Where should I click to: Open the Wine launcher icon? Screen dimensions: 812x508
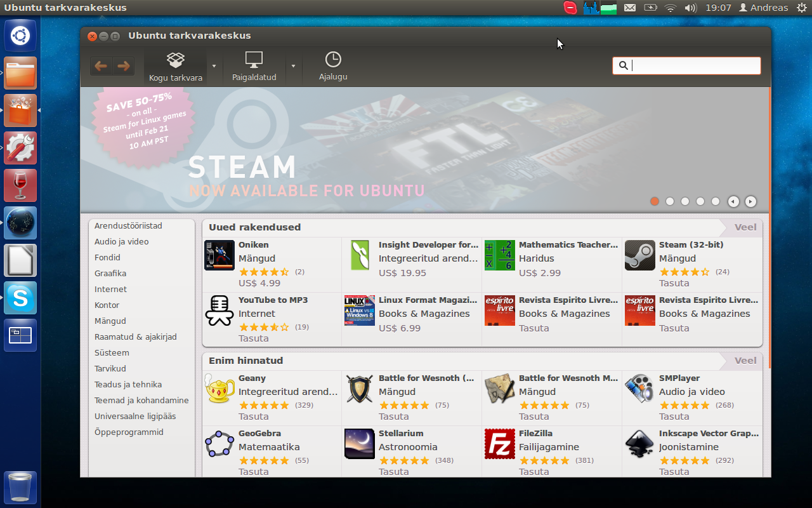[x=20, y=185]
